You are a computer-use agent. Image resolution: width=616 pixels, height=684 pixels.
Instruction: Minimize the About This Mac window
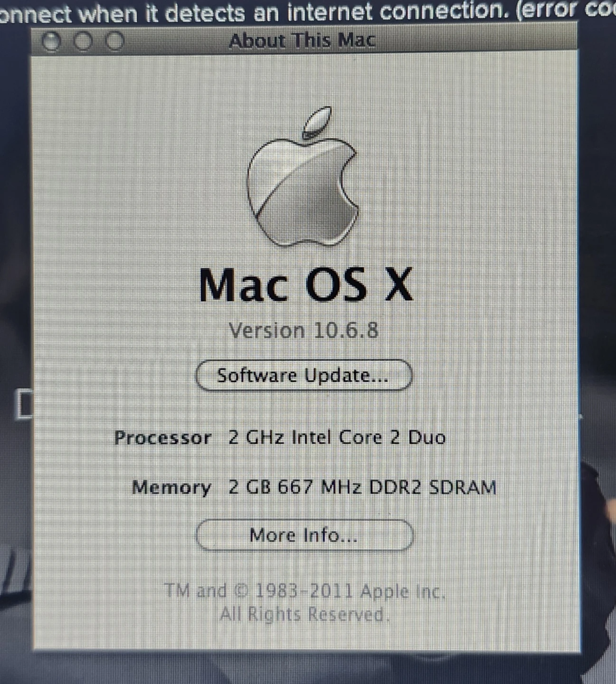pos(83,42)
